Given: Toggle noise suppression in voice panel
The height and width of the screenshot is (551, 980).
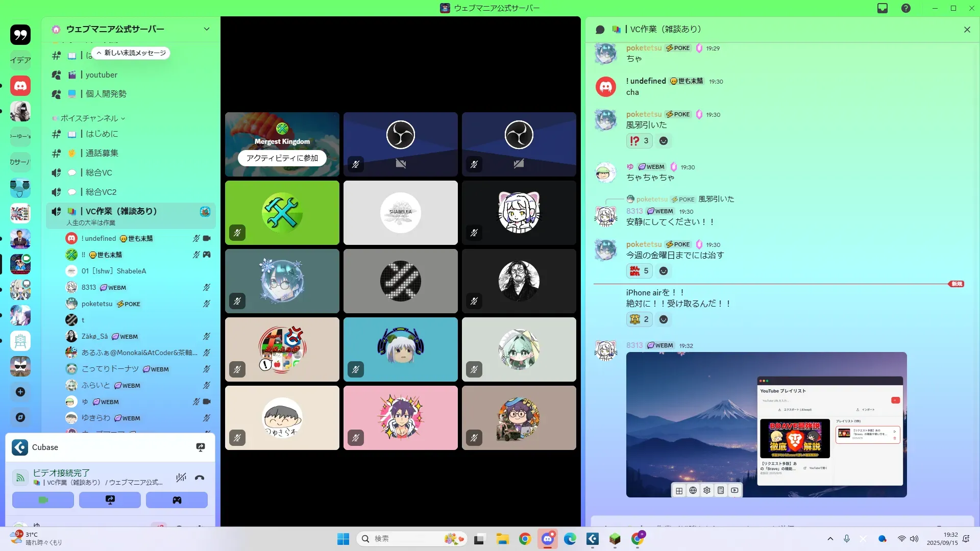Looking at the screenshot, I should pyautogui.click(x=181, y=478).
